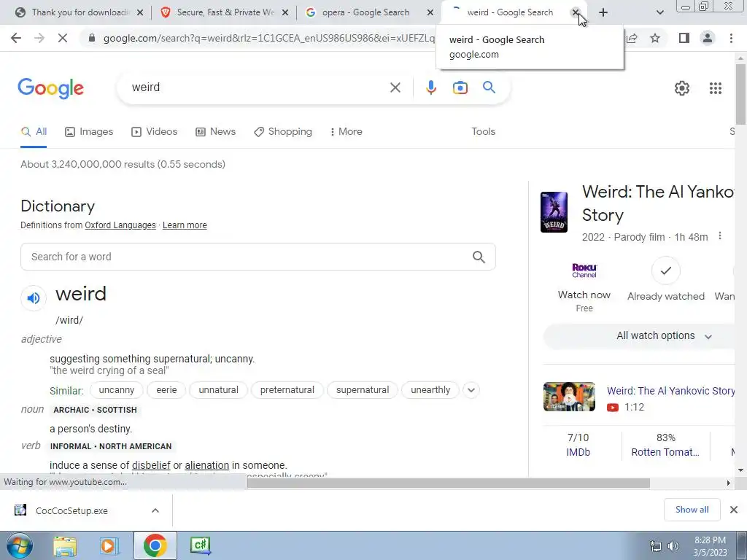747x560 pixels.
Task: Select the supernatural synonym chip
Action: (363, 390)
